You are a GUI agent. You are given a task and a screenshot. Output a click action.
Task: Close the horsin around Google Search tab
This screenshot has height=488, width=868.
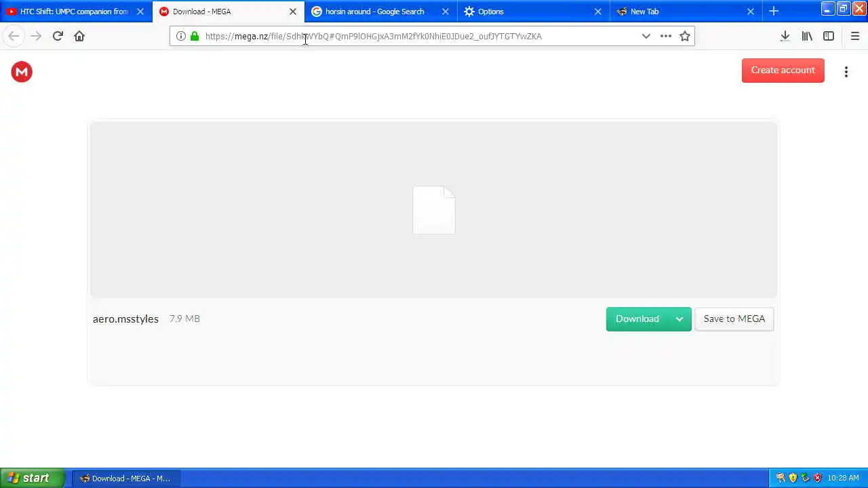point(446,12)
